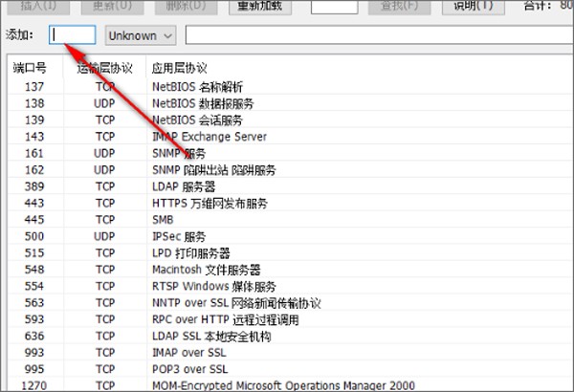Select the LPD 打印服务器 row
The height and width of the screenshot is (392, 574).
click(191, 253)
